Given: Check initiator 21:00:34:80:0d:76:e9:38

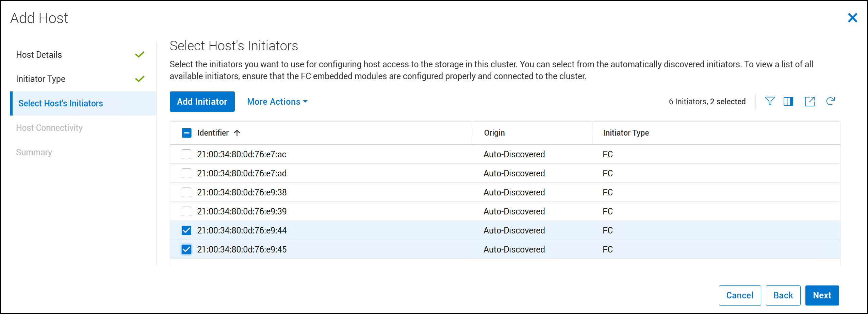Looking at the screenshot, I should click(x=186, y=192).
